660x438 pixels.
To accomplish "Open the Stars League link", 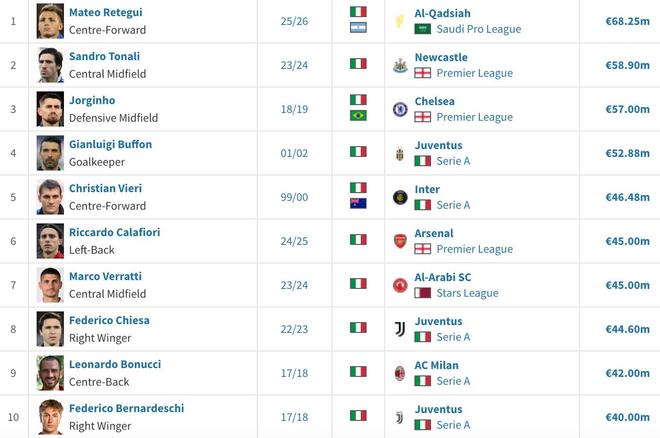I will 467,293.
